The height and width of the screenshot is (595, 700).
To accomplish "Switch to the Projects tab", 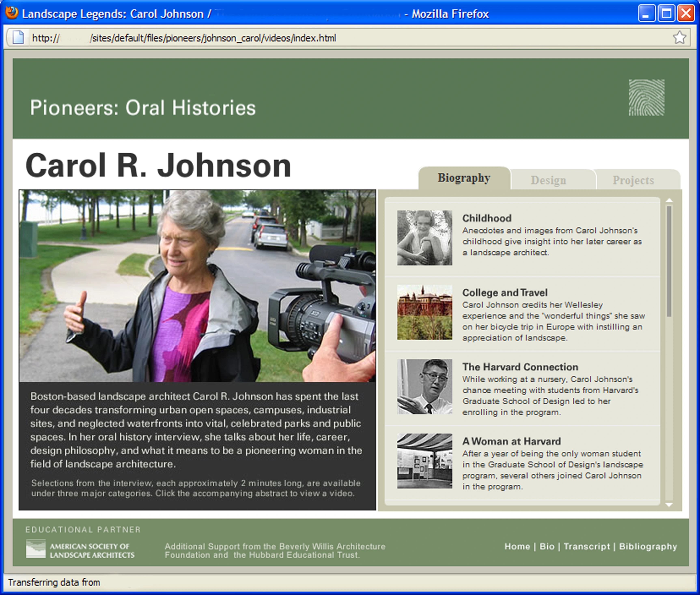I will tap(633, 180).
